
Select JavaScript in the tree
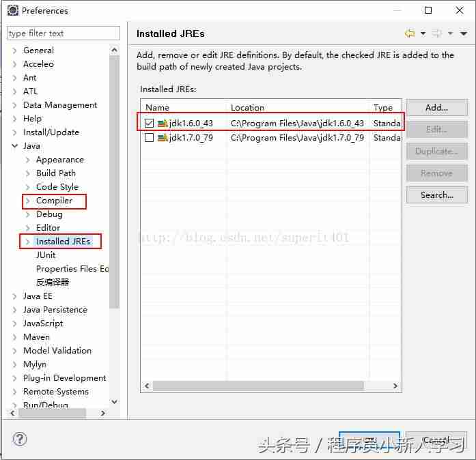pos(43,324)
